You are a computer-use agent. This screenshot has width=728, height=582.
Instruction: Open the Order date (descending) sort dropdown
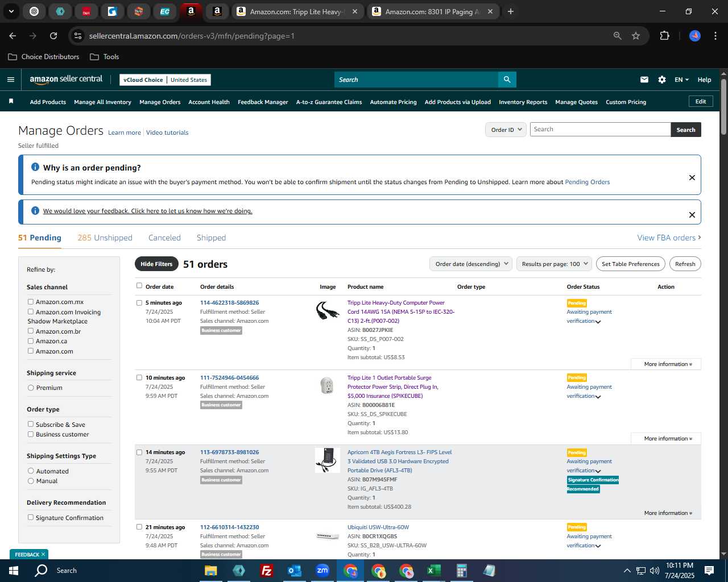(471, 264)
